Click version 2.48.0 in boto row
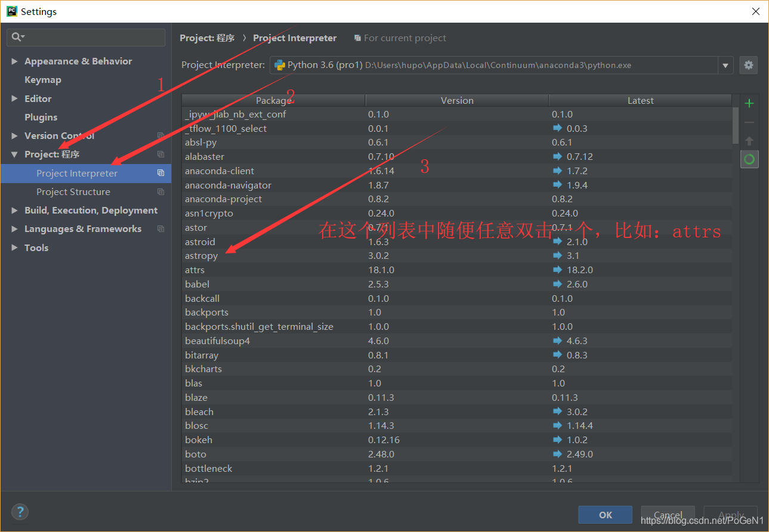 pyautogui.click(x=381, y=454)
